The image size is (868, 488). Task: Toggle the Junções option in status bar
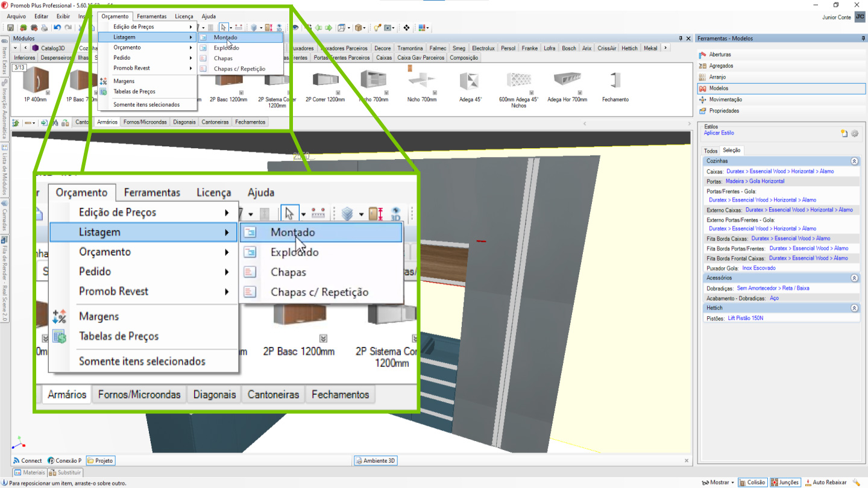click(785, 483)
